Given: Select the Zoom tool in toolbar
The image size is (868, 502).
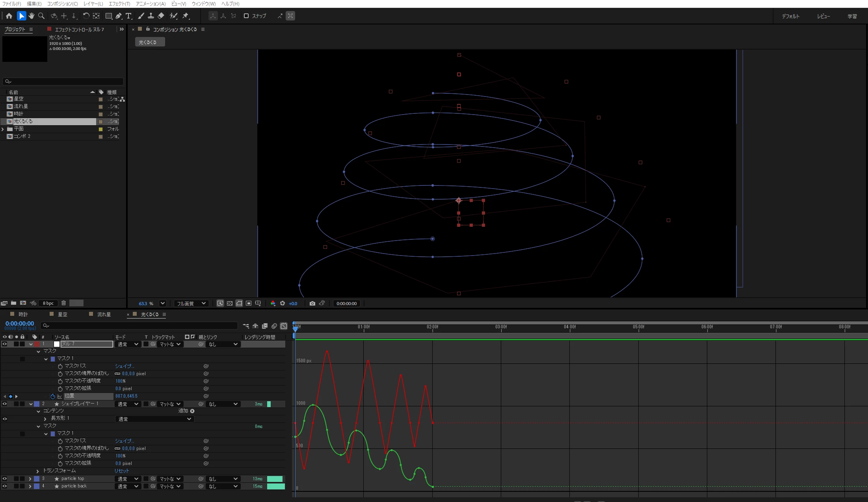Looking at the screenshot, I should click(x=41, y=16).
